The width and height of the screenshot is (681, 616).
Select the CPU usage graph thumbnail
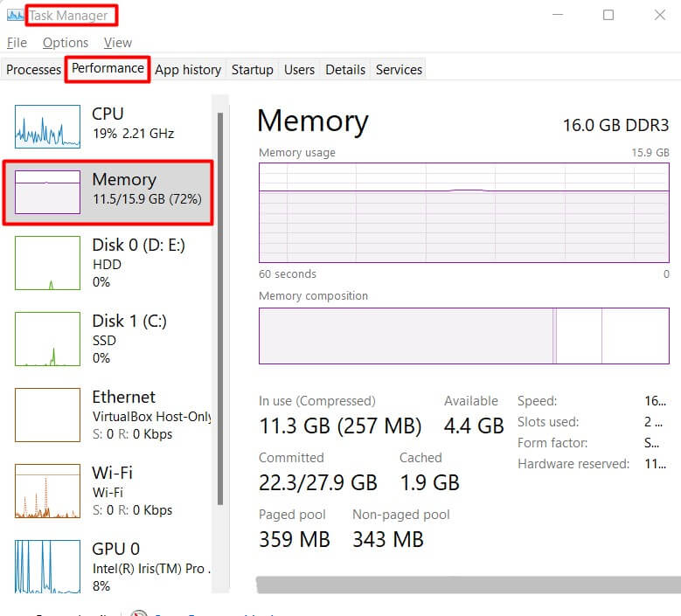click(x=47, y=127)
